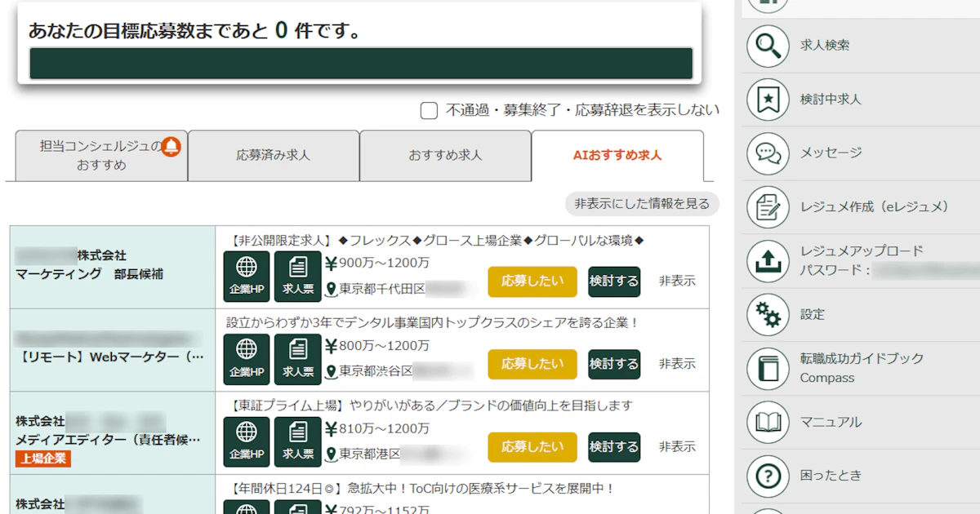Open the メッセージ speech bubble icon
Viewport: 980px width, 514px height.
click(768, 153)
